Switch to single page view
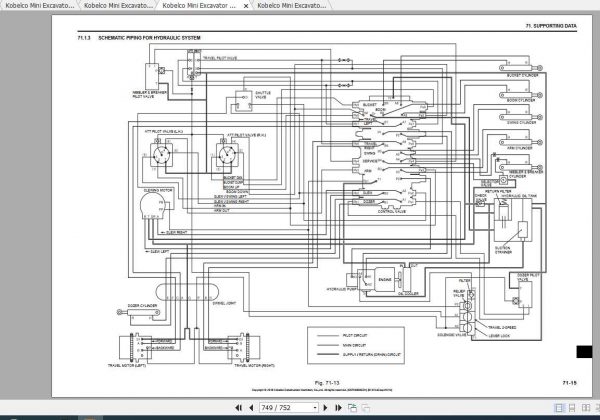Screen dimensions: 600x420 (559, 408)
